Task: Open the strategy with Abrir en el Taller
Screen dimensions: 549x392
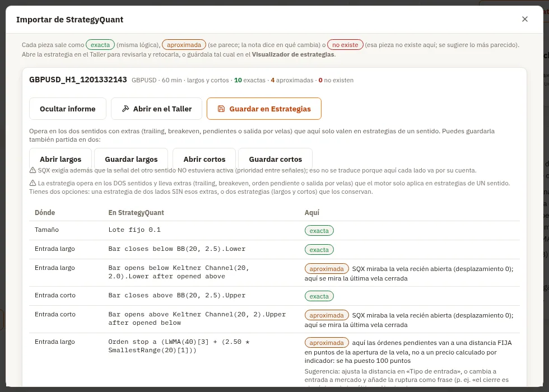Action: (156, 109)
